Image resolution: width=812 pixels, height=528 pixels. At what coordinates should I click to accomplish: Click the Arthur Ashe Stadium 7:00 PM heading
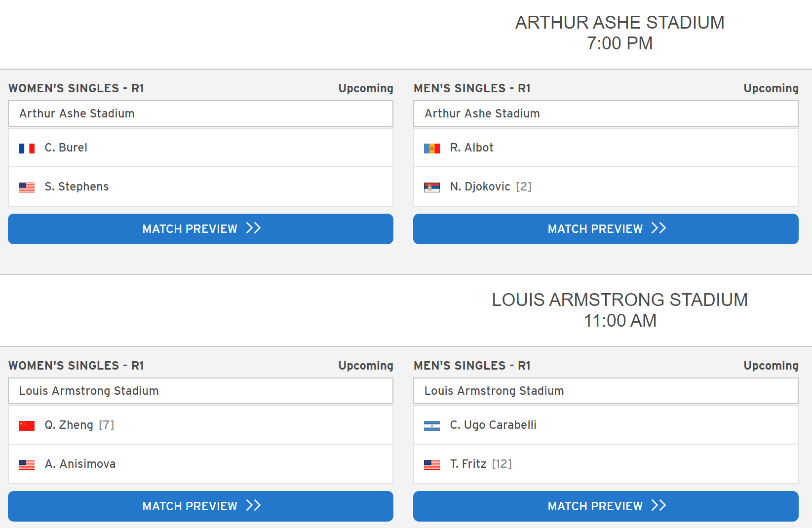point(619,33)
